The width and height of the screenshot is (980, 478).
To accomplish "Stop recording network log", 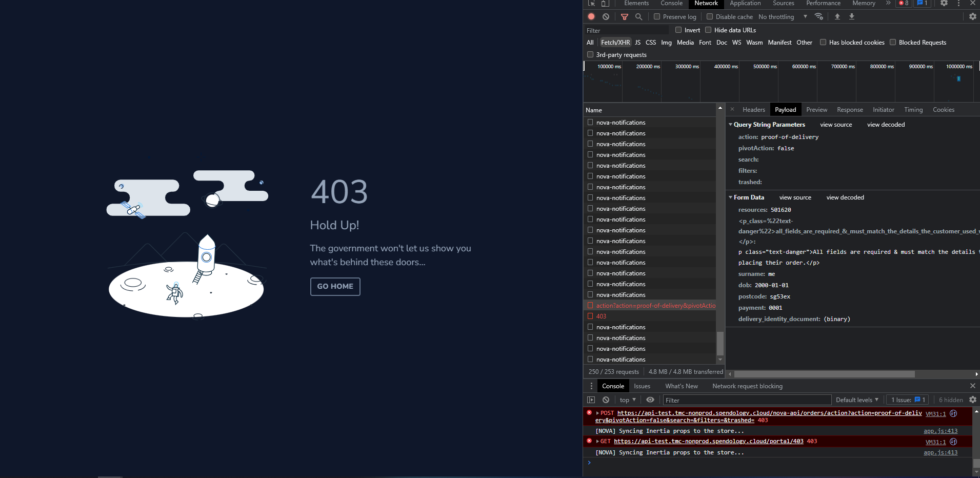I will tap(591, 16).
